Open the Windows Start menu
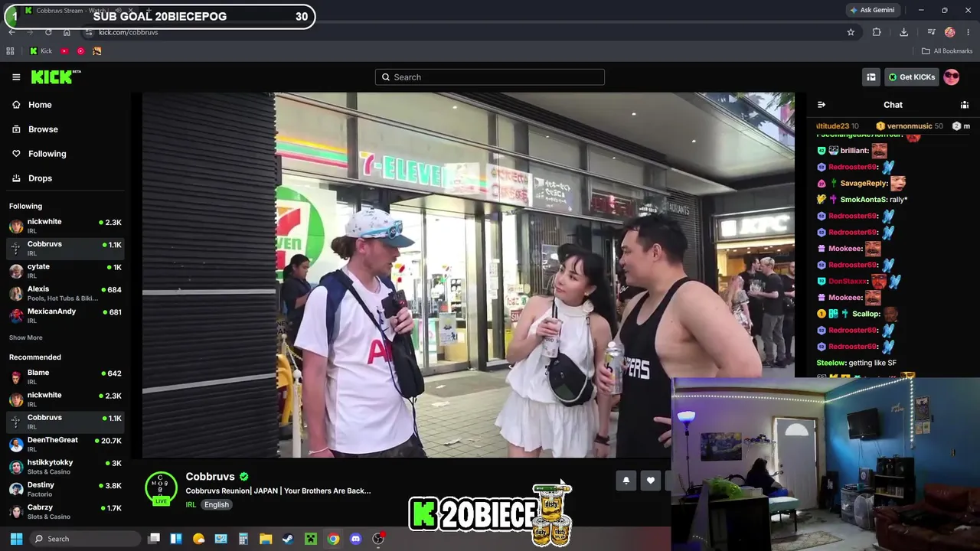The image size is (980, 551). 16,539
